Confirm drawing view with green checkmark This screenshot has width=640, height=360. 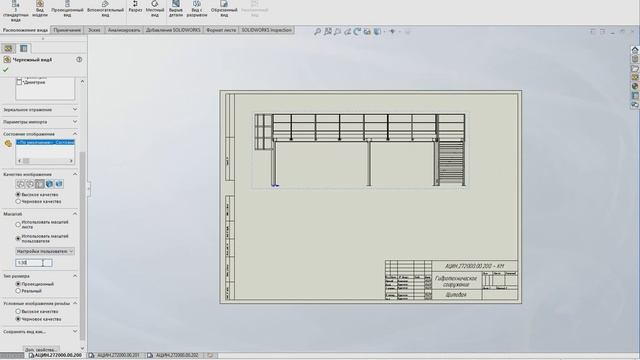pos(5,70)
